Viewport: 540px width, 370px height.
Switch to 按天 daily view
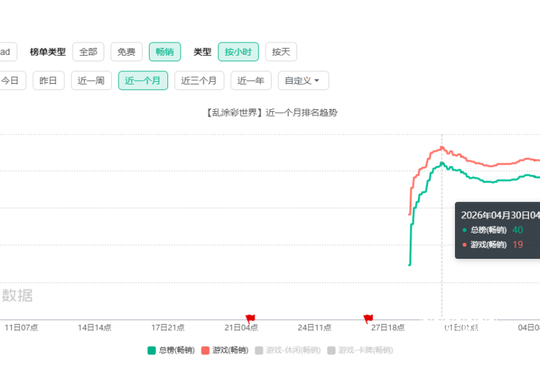[281, 52]
